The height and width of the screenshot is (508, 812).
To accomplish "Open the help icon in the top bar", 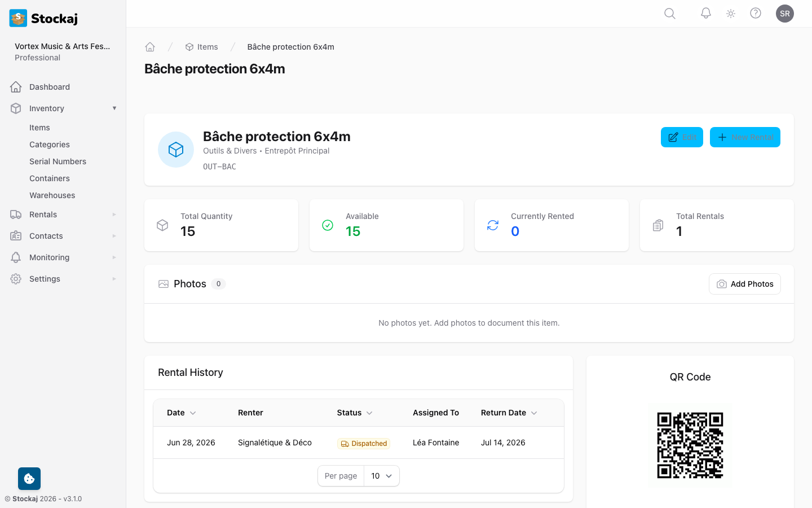I will (x=756, y=13).
